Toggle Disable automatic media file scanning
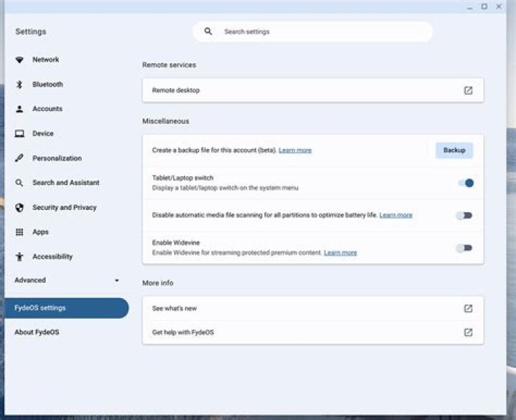This screenshot has width=516, height=420. coord(464,215)
